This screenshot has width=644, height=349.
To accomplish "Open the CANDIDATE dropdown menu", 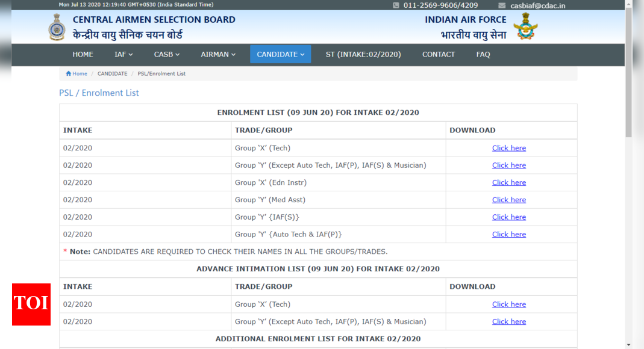I will tap(280, 54).
